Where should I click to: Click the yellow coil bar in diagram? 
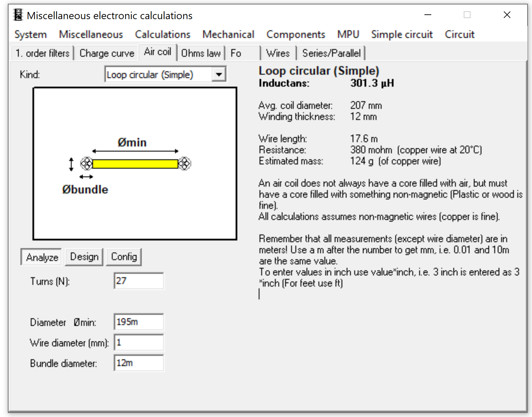point(135,164)
